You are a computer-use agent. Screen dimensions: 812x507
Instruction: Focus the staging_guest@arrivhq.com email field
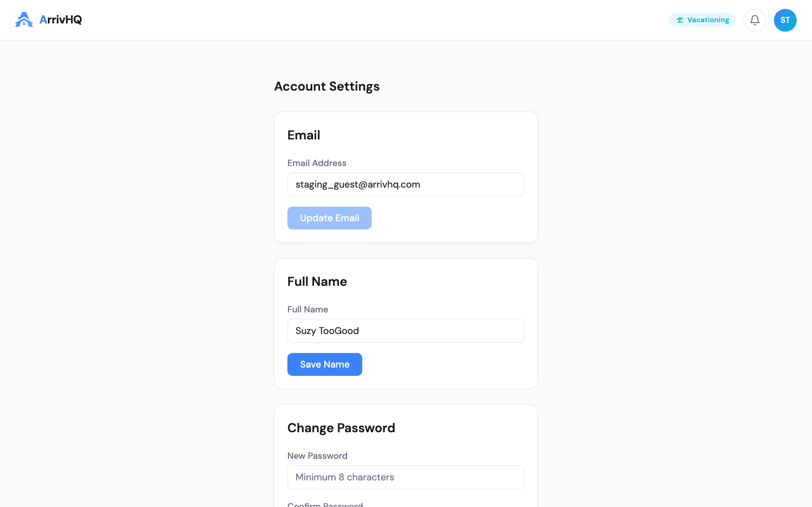406,184
